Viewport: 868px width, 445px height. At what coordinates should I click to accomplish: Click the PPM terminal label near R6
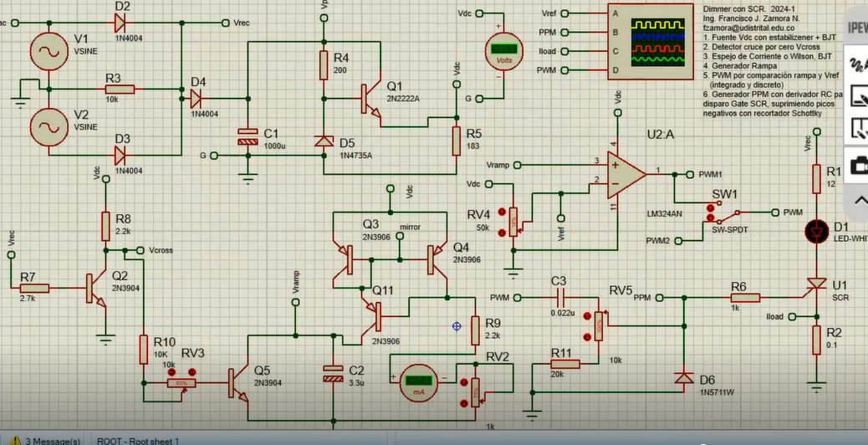tap(641, 298)
